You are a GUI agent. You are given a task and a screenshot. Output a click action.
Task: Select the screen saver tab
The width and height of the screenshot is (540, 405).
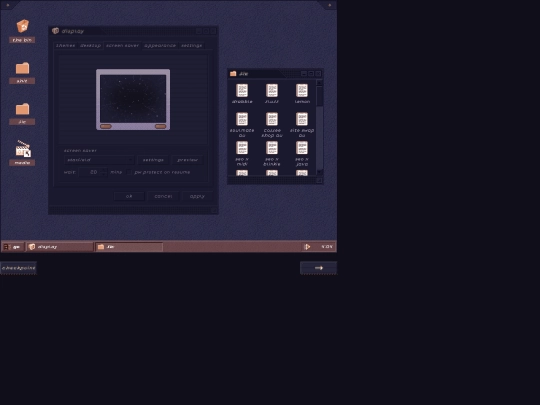point(122,45)
